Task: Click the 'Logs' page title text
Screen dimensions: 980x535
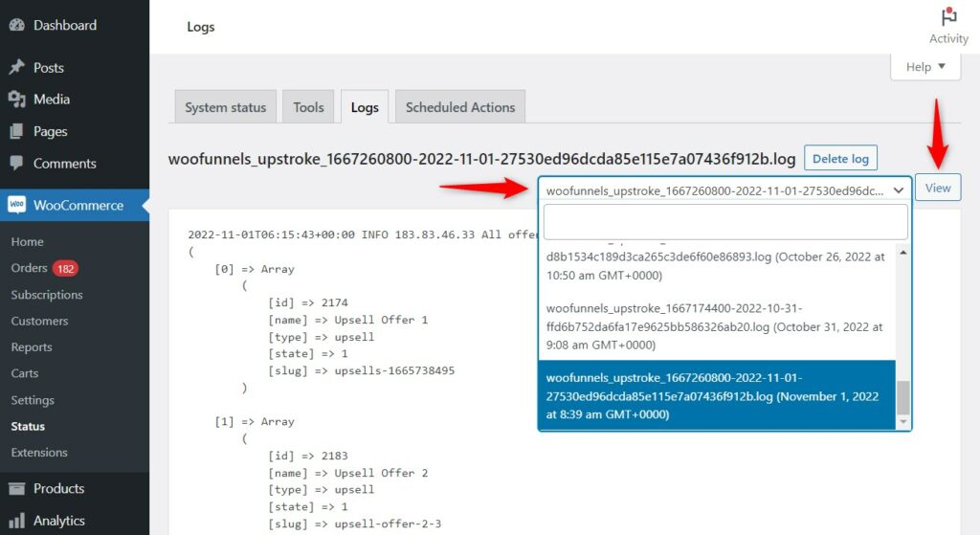Action: pos(201,27)
